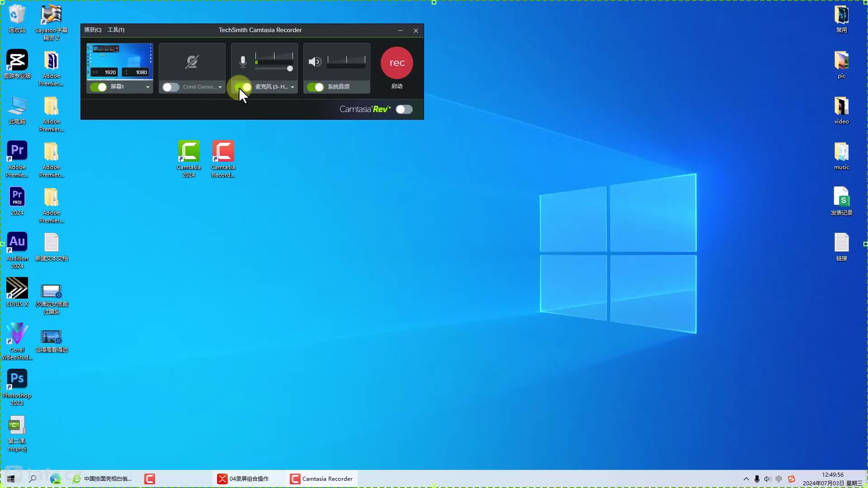The width and height of the screenshot is (868, 488).
Task: Open the Windows Start menu
Action: [x=11, y=479]
